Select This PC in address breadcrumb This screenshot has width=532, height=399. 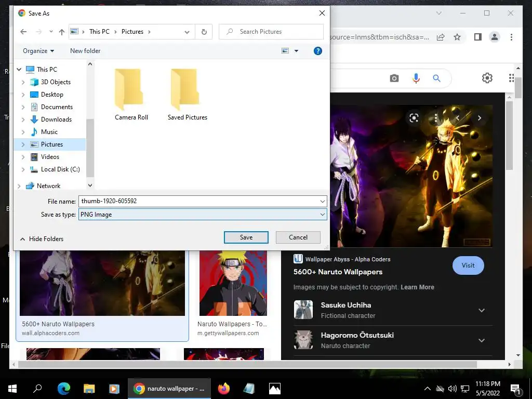coord(99,32)
